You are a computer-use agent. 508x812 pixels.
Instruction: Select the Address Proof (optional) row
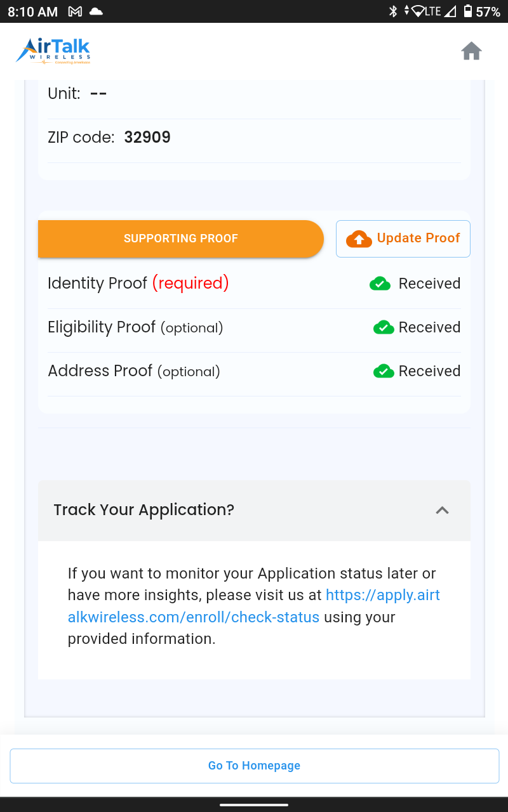point(254,371)
